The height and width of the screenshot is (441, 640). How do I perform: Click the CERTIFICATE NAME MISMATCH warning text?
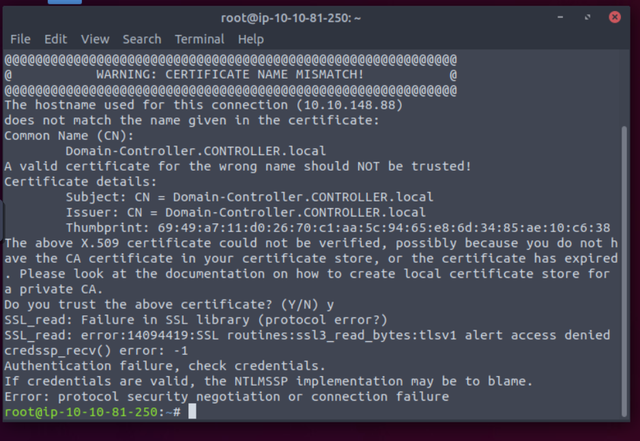point(230,74)
